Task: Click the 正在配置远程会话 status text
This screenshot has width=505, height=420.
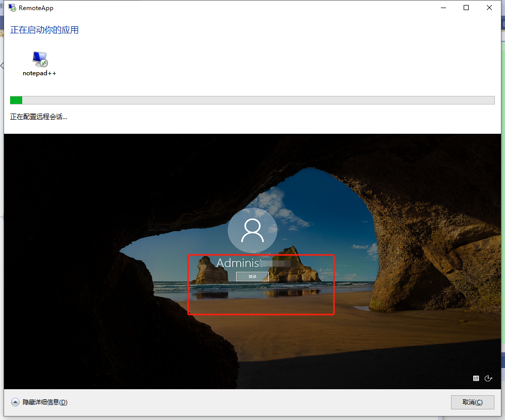Action: [39, 117]
